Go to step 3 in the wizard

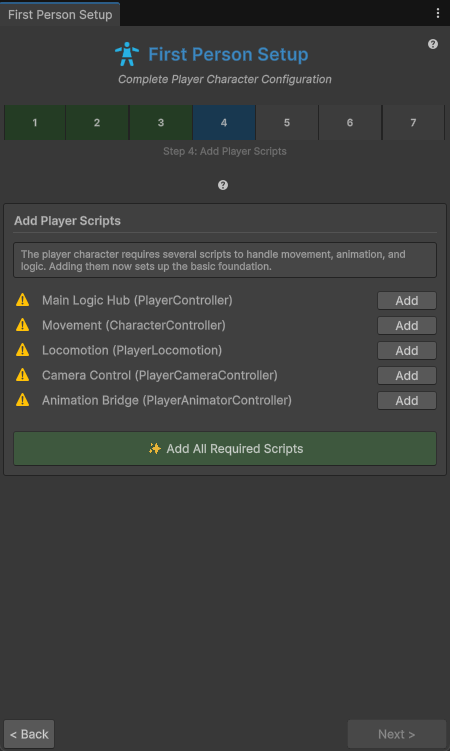click(161, 123)
